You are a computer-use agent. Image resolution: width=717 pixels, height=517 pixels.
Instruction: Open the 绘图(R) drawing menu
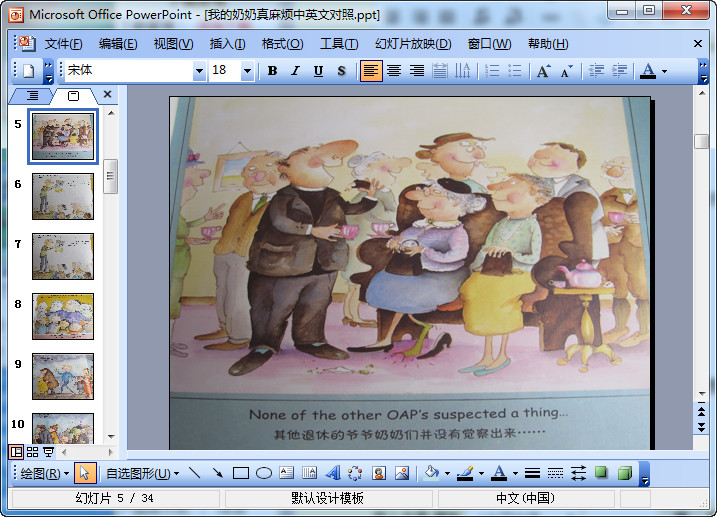pos(44,474)
